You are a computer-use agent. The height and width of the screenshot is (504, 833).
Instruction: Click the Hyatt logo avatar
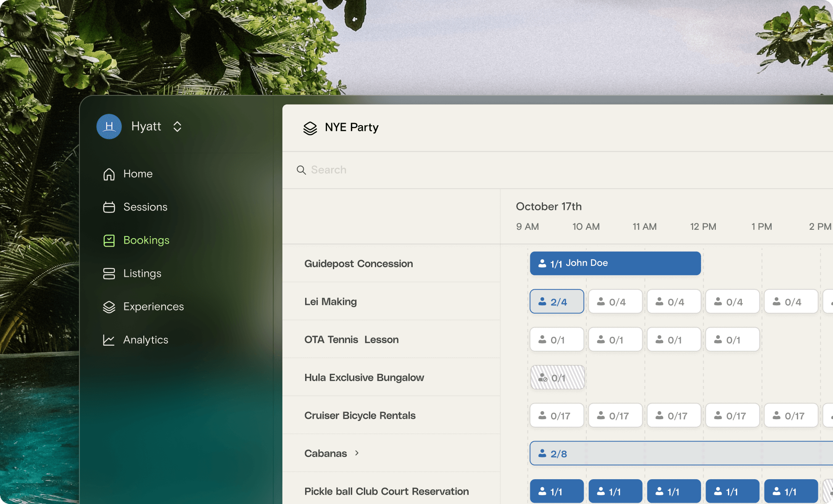point(109,126)
